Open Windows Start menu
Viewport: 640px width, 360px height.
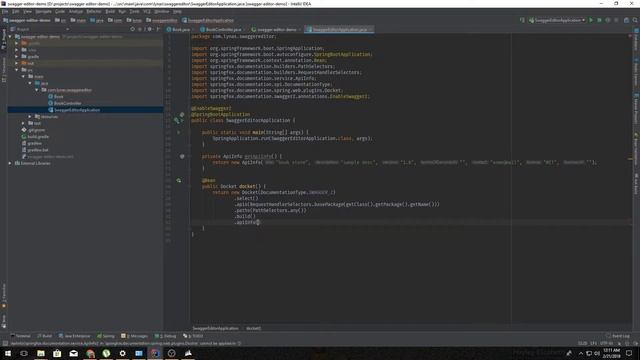pyautogui.click(x=8, y=353)
